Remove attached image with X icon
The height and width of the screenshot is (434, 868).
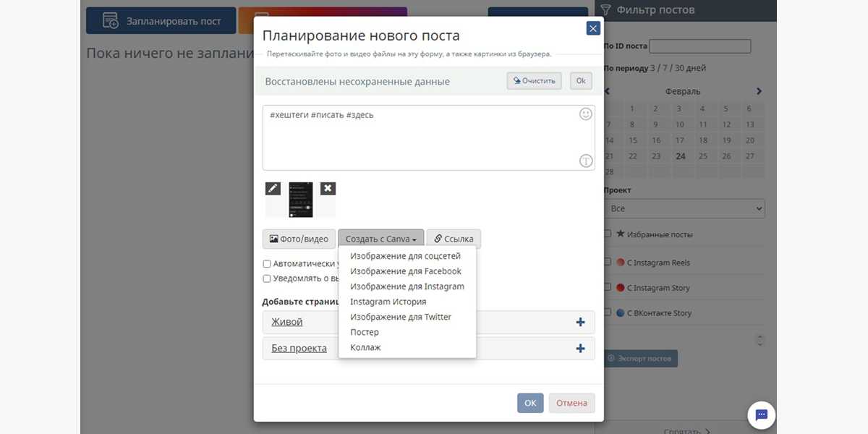(328, 188)
